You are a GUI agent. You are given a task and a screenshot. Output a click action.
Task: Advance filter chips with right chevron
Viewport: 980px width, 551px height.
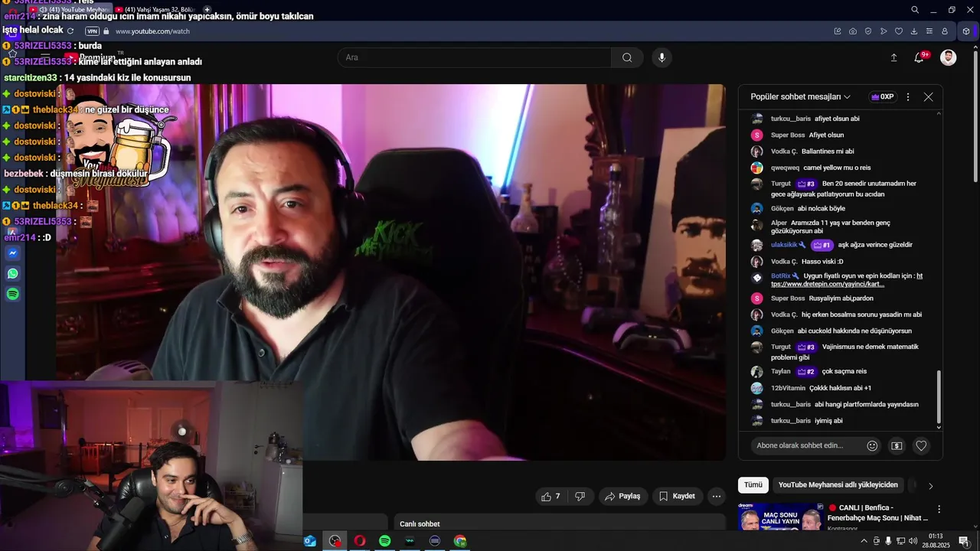click(931, 485)
